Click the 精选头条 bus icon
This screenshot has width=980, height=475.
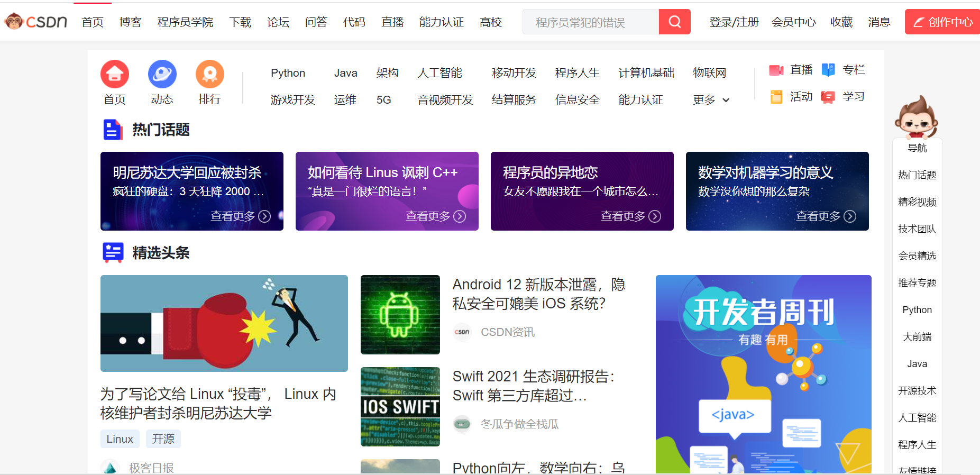[x=113, y=253]
